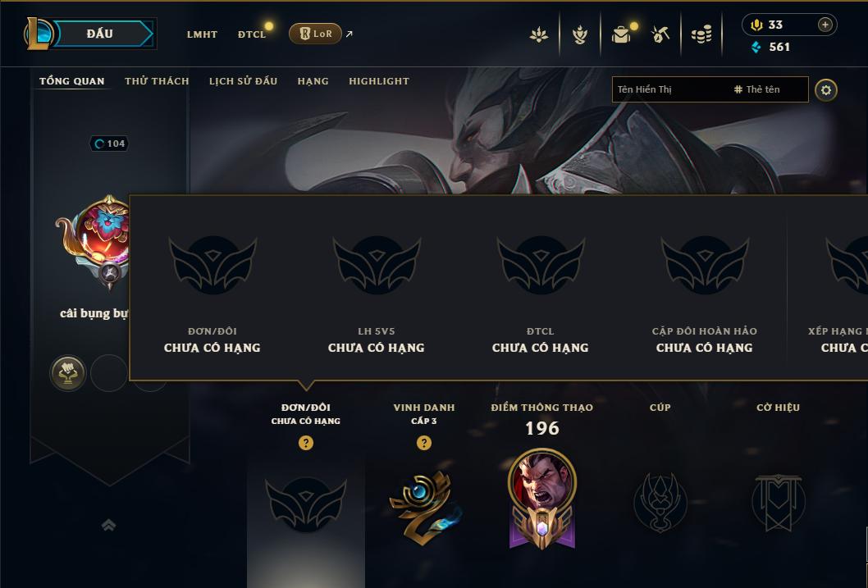
Task: Select the first challenge token slot
Action: coord(68,373)
